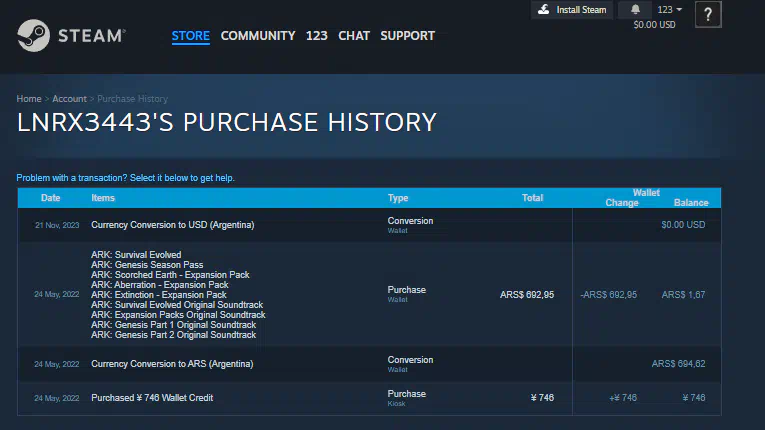765x430 pixels.
Task: Click the Purchase History breadcrumb
Action: pos(132,99)
